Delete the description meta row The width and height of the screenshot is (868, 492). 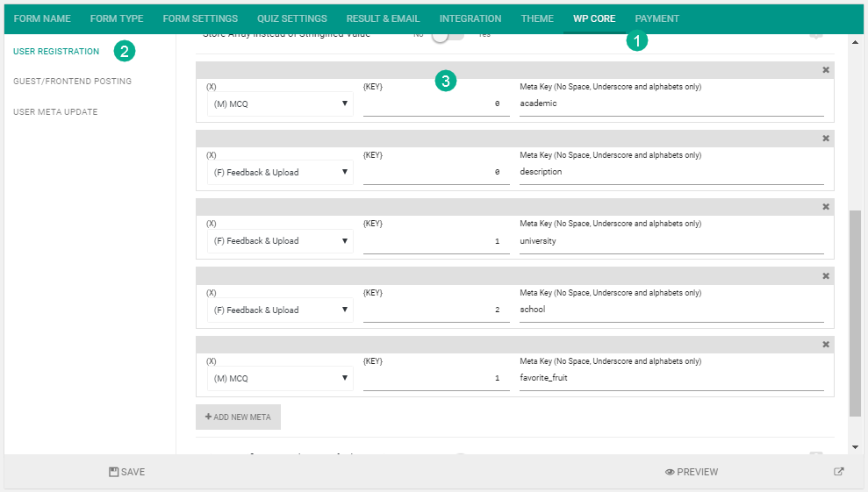(825, 139)
